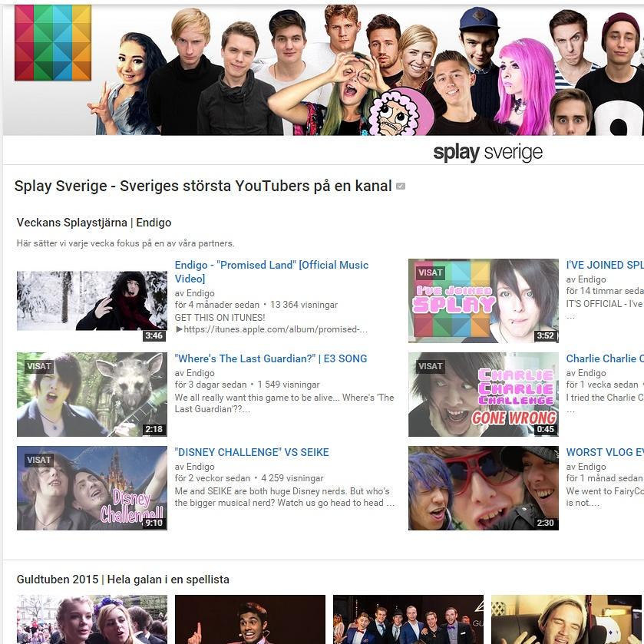Open Guldtuben 2015 | Hela galan i en spellista heading
This screenshot has width=644, height=644.
click(x=123, y=580)
